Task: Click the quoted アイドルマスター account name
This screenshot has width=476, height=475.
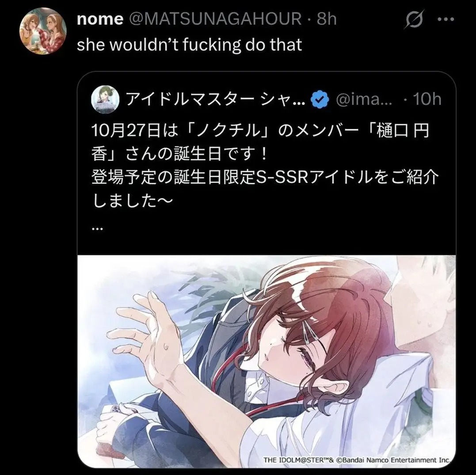Action: click(216, 99)
